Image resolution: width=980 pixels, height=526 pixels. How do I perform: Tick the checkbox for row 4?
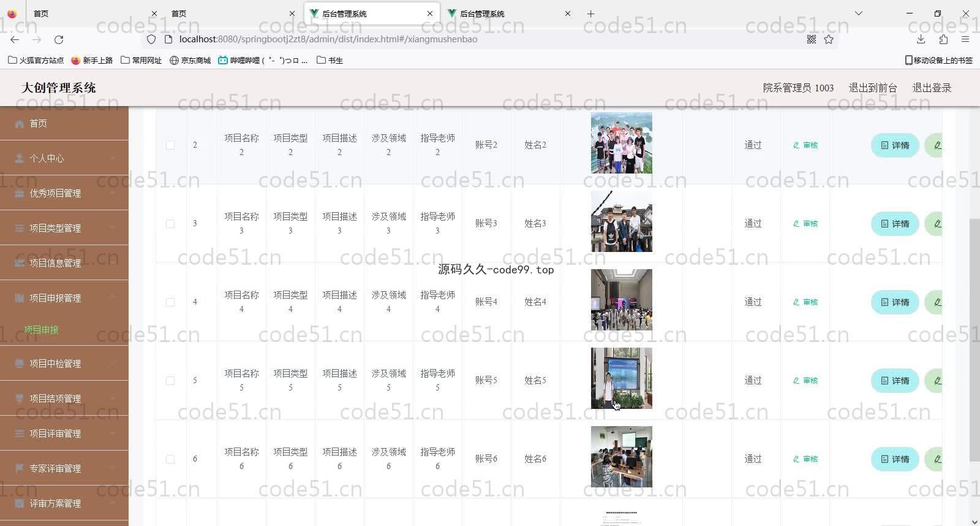[x=170, y=302]
